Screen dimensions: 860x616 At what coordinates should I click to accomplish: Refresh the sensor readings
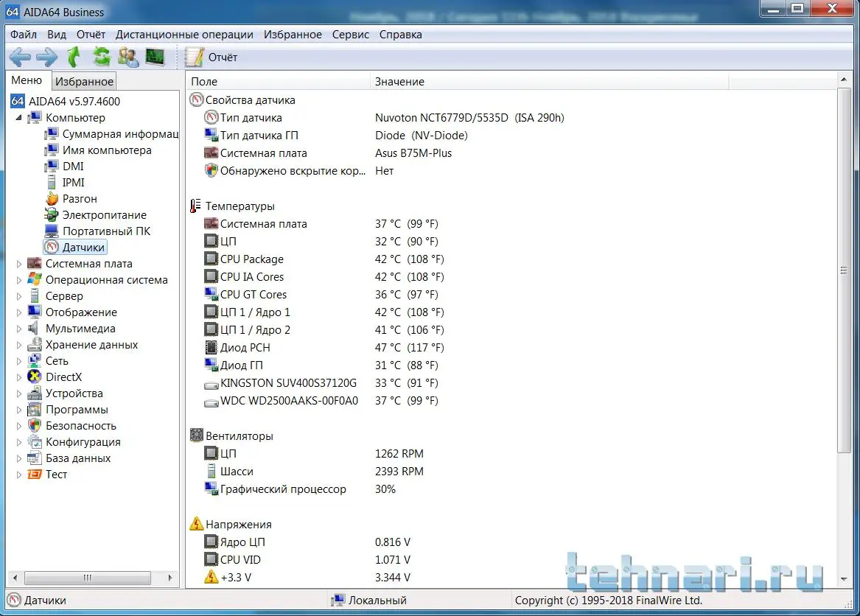[102, 57]
